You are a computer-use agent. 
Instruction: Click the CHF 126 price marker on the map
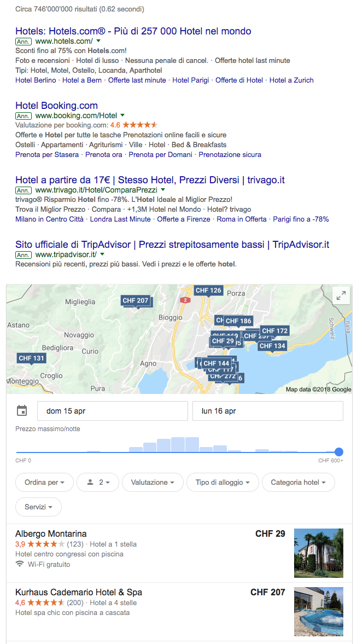(208, 291)
